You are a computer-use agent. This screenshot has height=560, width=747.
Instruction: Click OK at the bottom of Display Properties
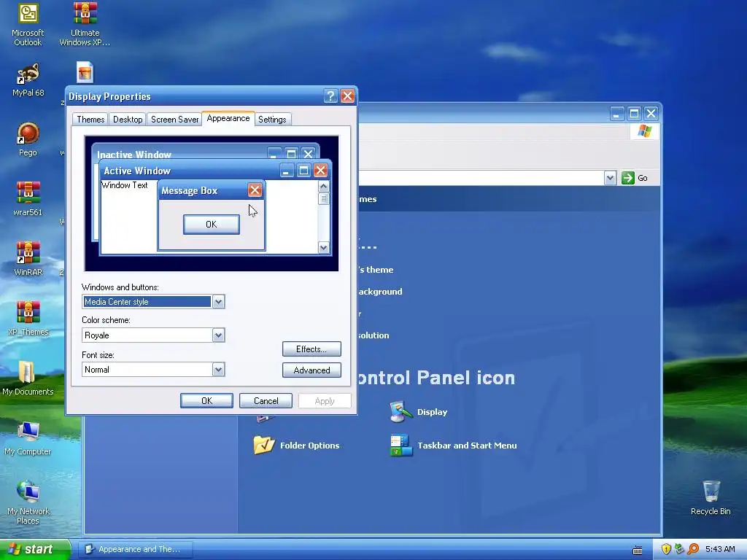pyautogui.click(x=206, y=401)
